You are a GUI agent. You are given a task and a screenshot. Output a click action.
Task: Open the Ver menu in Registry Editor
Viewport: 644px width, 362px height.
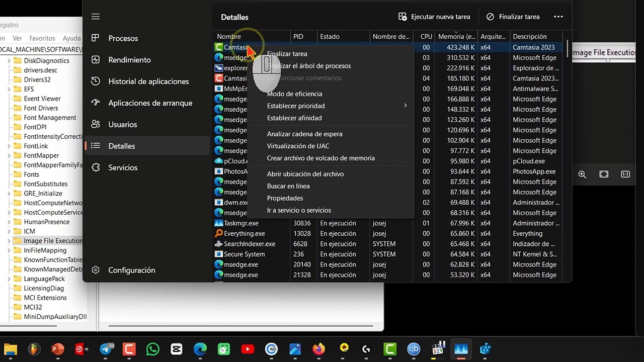click(x=17, y=38)
